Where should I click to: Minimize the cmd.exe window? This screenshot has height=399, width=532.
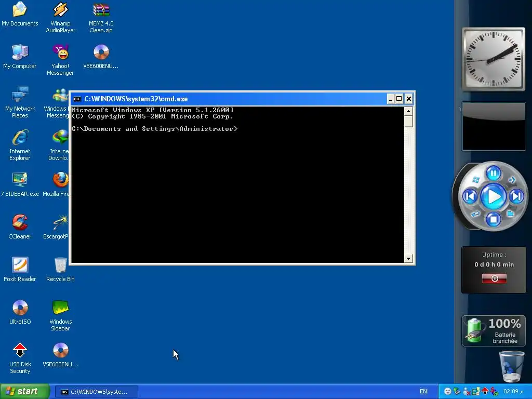[391, 99]
